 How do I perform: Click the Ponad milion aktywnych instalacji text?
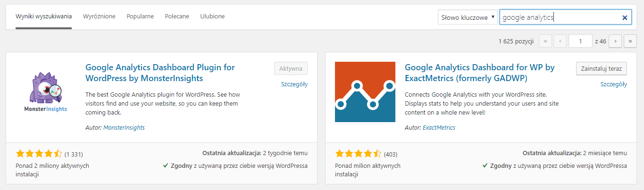click(368, 170)
